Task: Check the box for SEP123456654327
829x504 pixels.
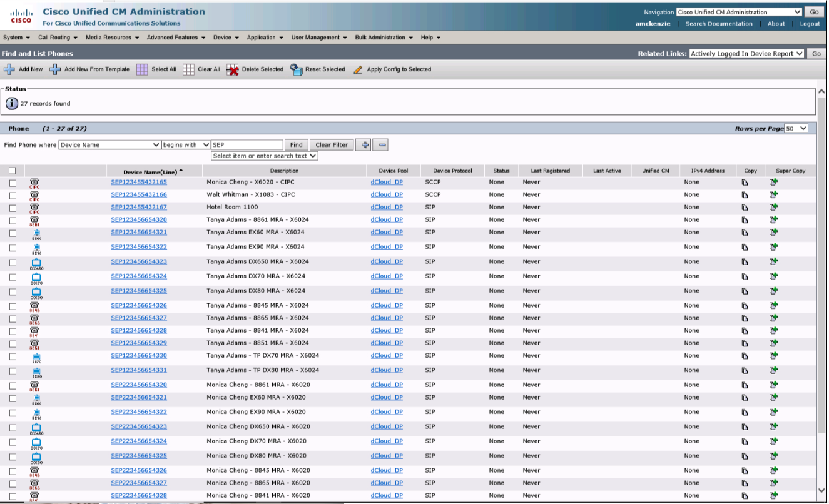Action: 13,319
